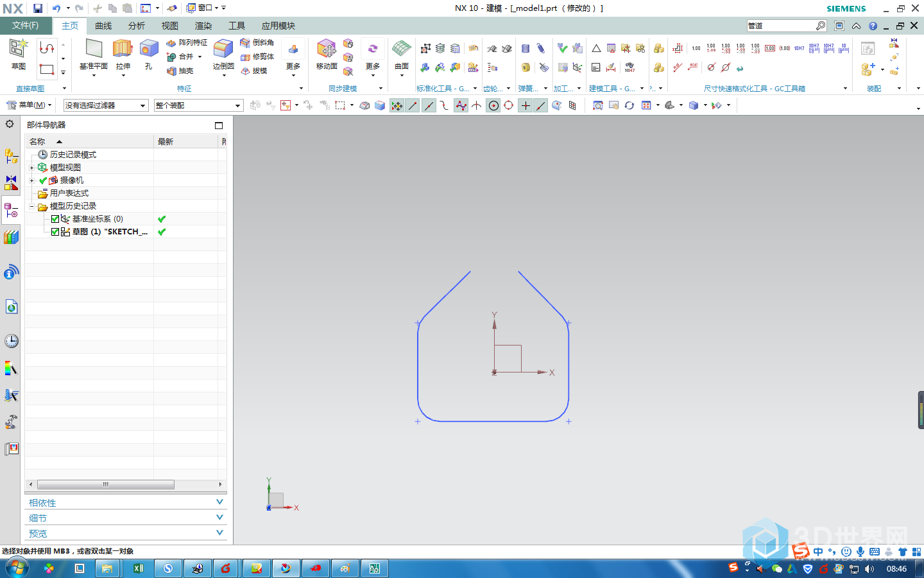924x578 pixels.
Task: Uncheck the 草图 (1) SKETCH checkbox
Action: pyautogui.click(x=55, y=232)
